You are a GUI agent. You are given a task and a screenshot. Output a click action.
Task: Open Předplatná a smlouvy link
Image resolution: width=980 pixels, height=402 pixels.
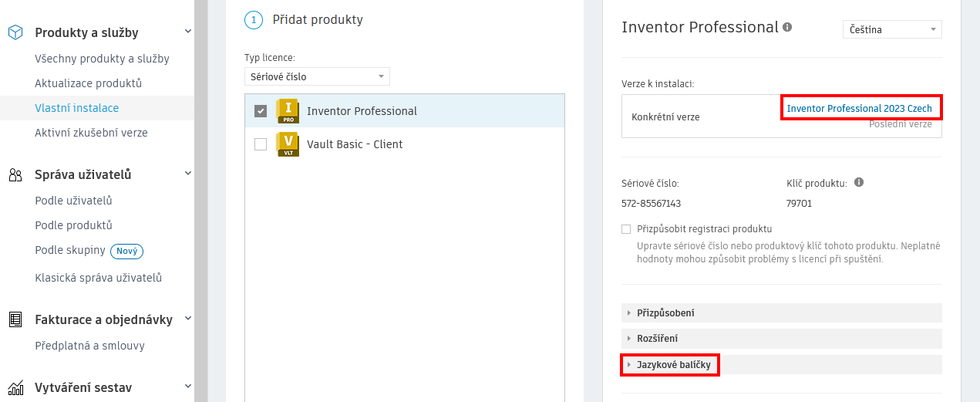(x=89, y=346)
